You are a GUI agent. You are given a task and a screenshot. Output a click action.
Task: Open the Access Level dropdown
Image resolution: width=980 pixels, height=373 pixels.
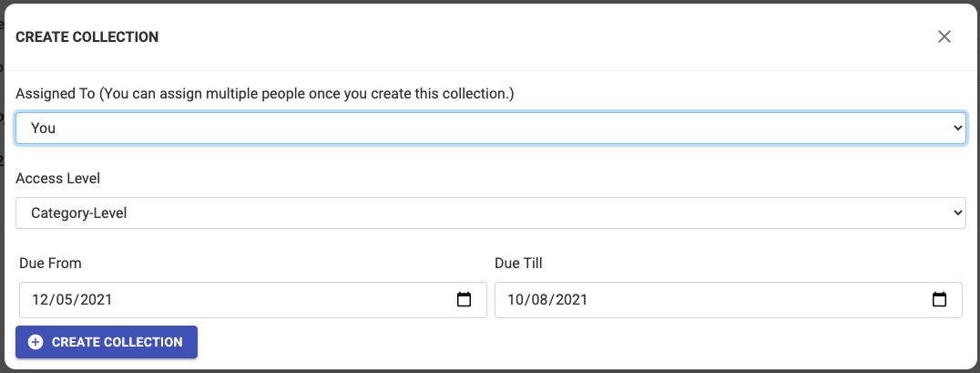pos(490,212)
